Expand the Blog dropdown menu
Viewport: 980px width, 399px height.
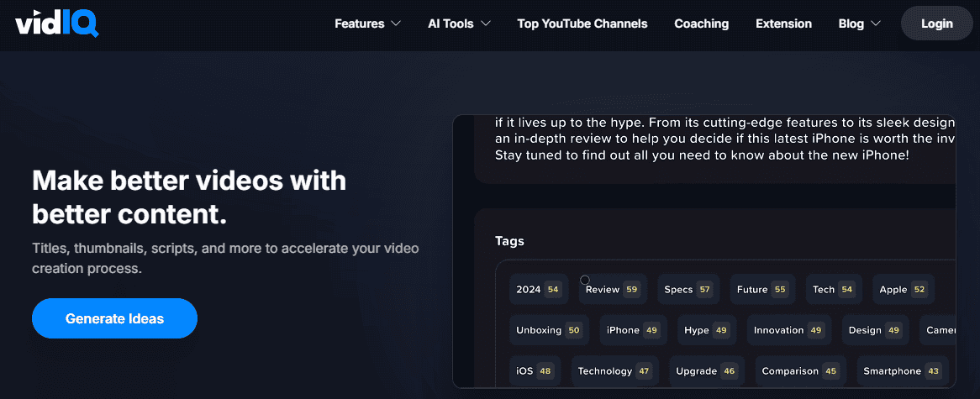(859, 24)
